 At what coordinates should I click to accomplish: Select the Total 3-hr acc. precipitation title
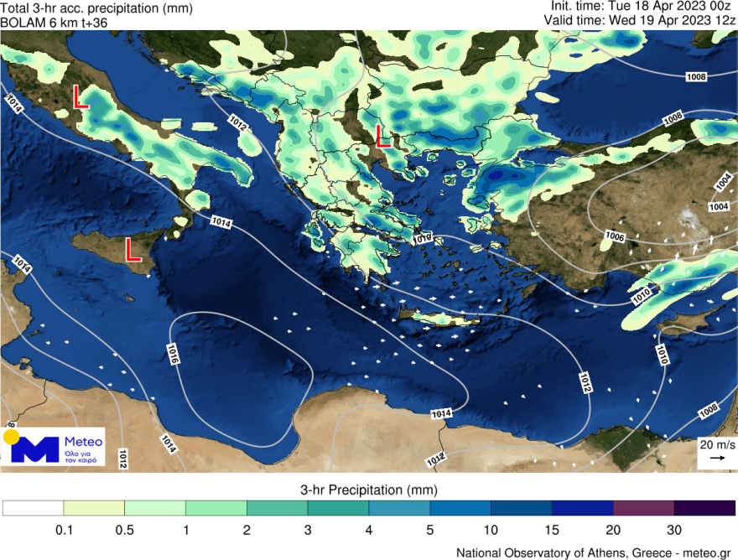click(x=96, y=9)
